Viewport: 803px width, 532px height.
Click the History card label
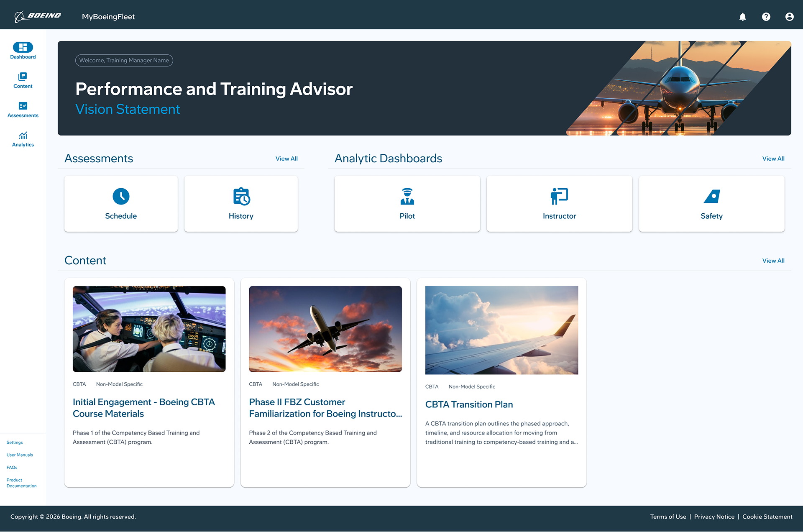(x=241, y=216)
